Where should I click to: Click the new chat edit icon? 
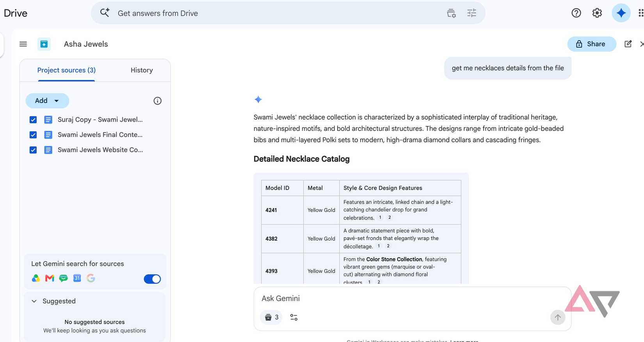[x=628, y=44]
